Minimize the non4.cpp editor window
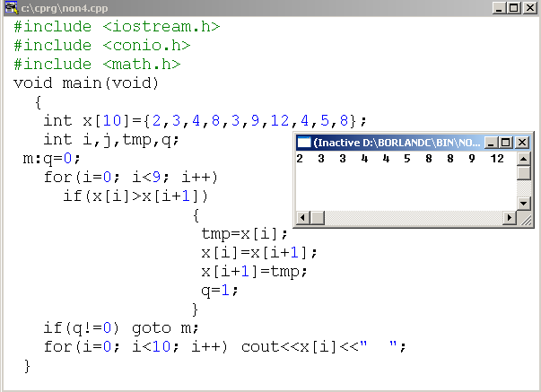 coord(499,7)
